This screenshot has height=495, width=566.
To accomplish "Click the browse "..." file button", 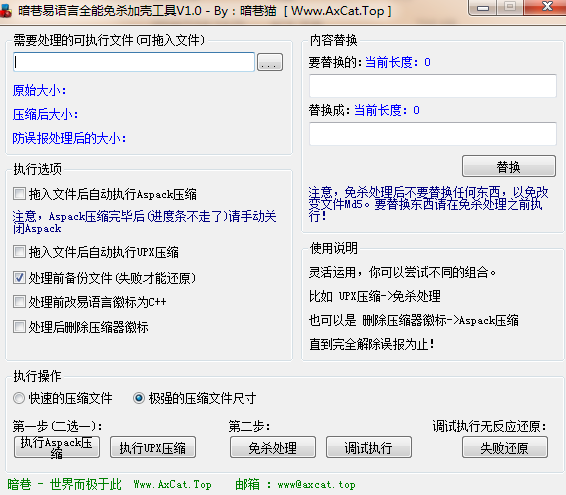I will tap(270, 62).
